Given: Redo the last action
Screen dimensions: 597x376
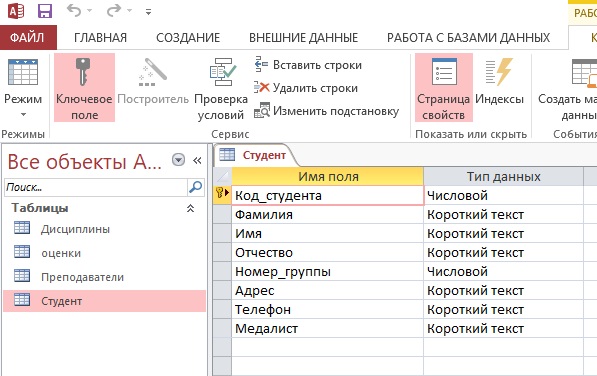Looking at the screenshot, I should tap(113, 10).
